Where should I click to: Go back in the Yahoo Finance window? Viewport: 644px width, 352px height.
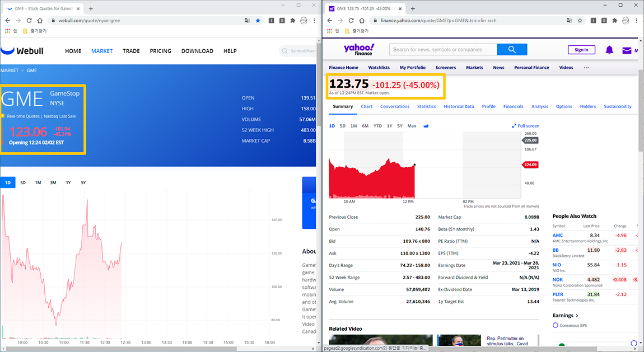coord(329,21)
